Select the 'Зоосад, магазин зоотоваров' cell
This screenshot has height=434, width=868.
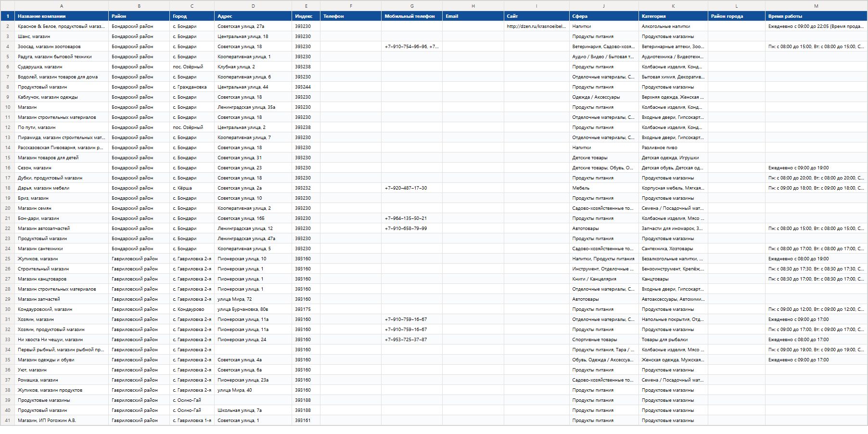(62, 46)
